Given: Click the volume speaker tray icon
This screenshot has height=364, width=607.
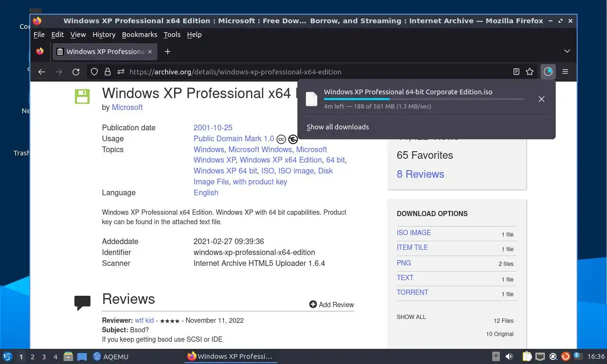Looking at the screenshot, I should pos(509,356).
